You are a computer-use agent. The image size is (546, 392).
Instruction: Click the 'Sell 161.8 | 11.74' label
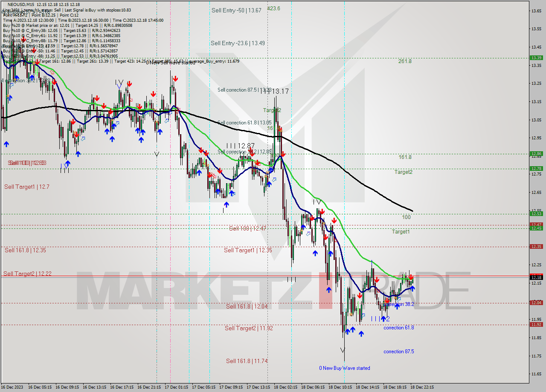click(x=247, y=361)
